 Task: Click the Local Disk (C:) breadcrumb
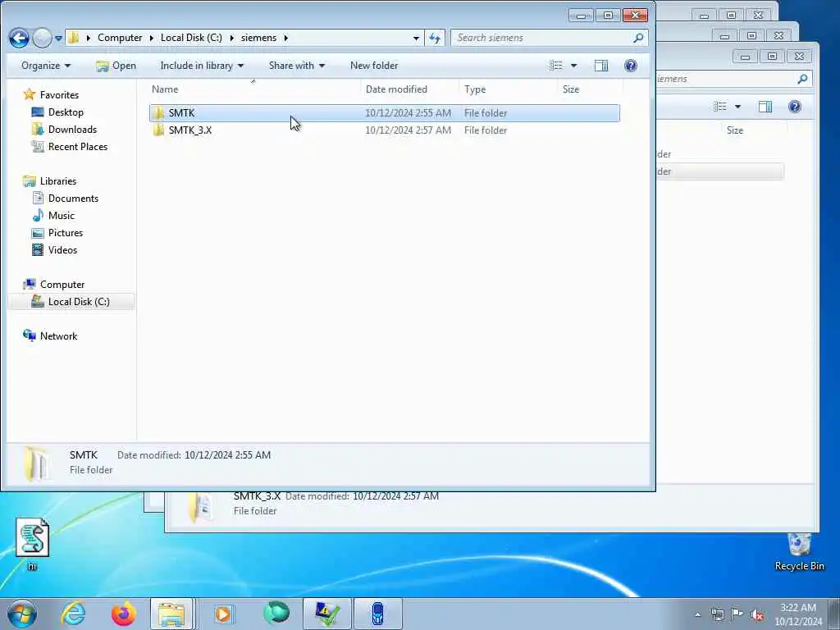[x=191, y=38]
